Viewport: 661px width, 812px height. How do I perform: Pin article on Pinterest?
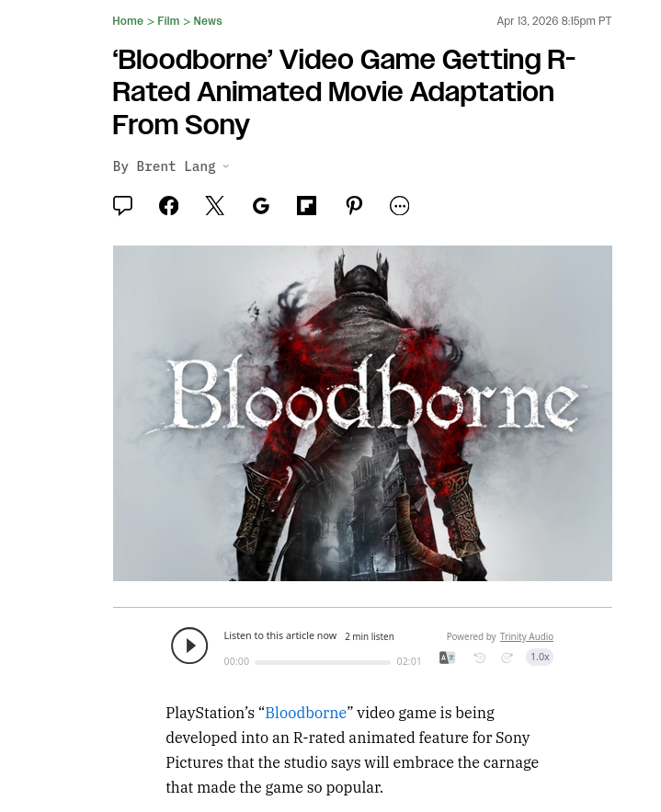click(354, 206)
